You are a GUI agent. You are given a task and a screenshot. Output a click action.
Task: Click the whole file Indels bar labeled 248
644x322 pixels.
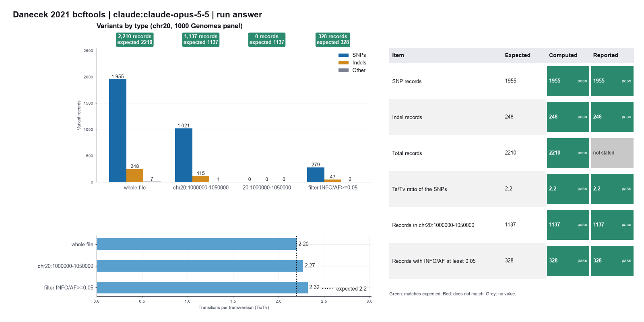tap(135, 175)
